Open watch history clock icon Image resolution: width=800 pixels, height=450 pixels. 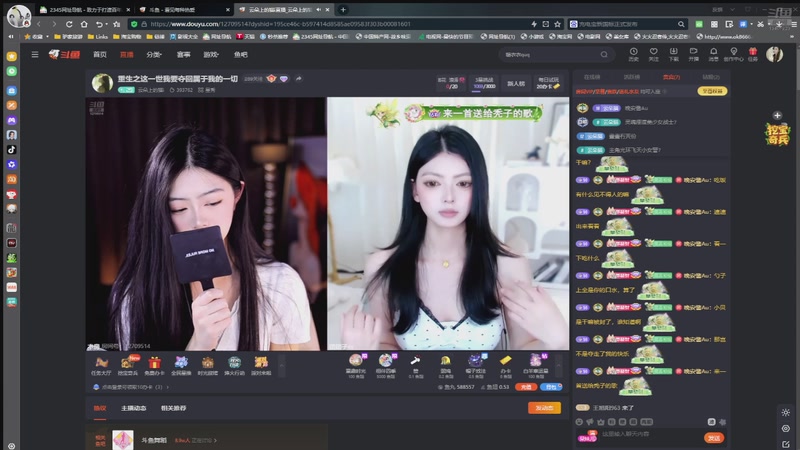coord(633,54)
